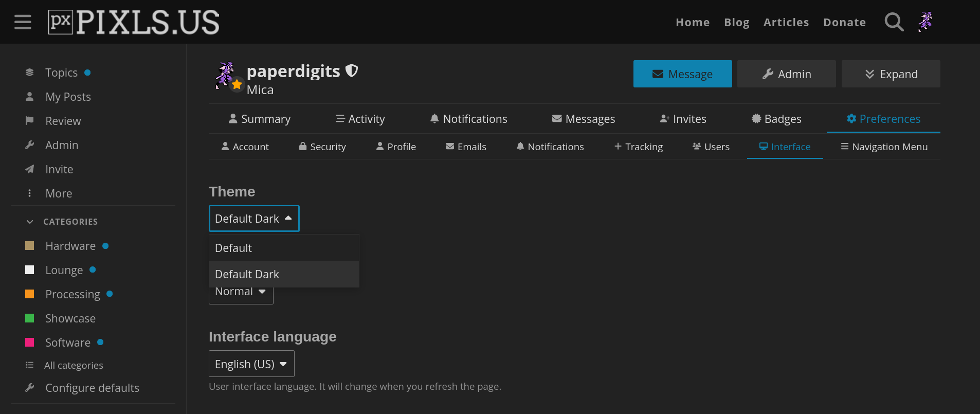Click the blue Message button
Screen dimensions: 980x414
pos(682,74)
